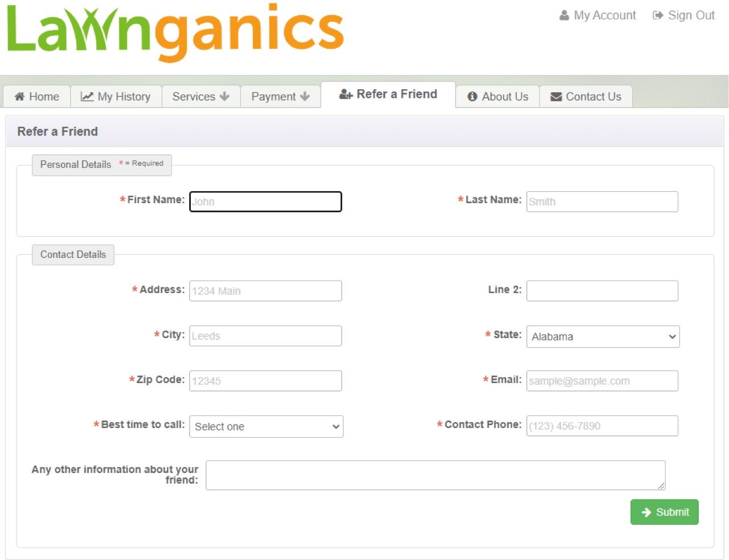Open the Best time to call selector

266,426
